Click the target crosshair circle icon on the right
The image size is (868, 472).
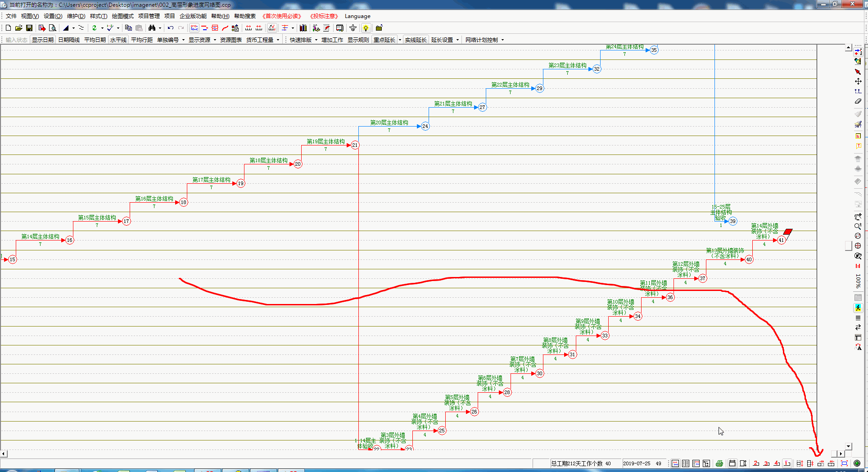tap(858, 246)
